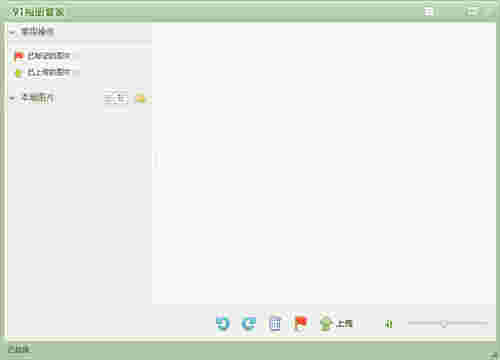Click the sort list icon in sidebar header
The image size is (500, 360).
tap(116, 98)
